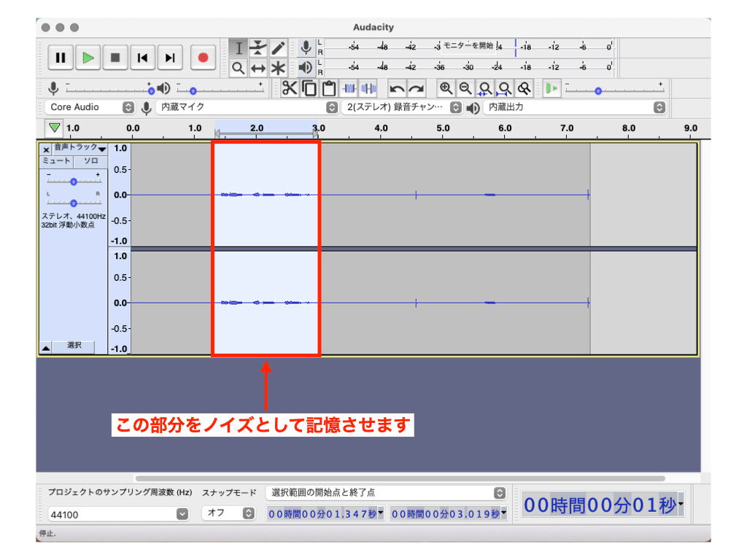Screen dimensions: 747x560
Task: Collapse the track with the bottom-left arrow
Action: tap(46, 348)
